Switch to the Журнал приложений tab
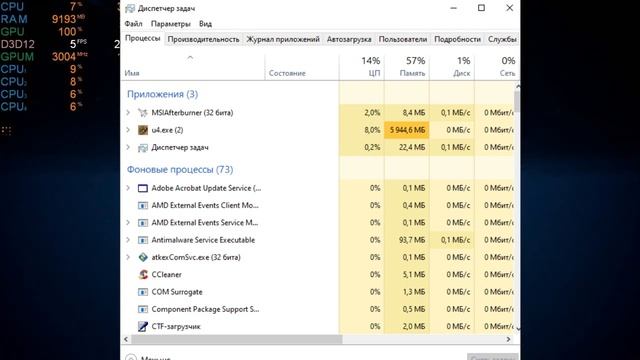640x360 pixels. click(x=283, y=39)
